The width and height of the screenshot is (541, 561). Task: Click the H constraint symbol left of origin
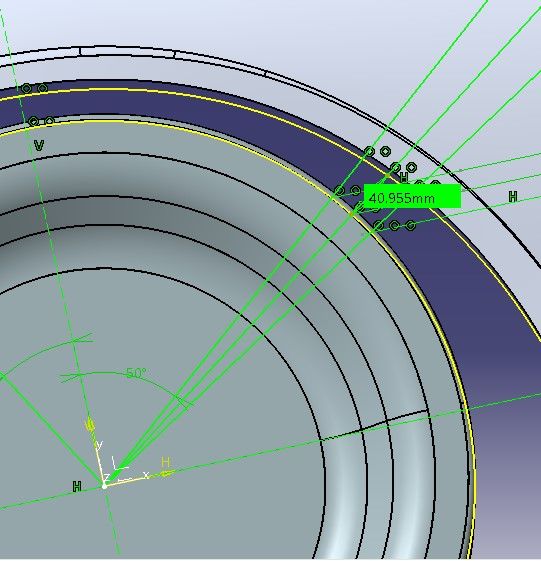[77, 487]
